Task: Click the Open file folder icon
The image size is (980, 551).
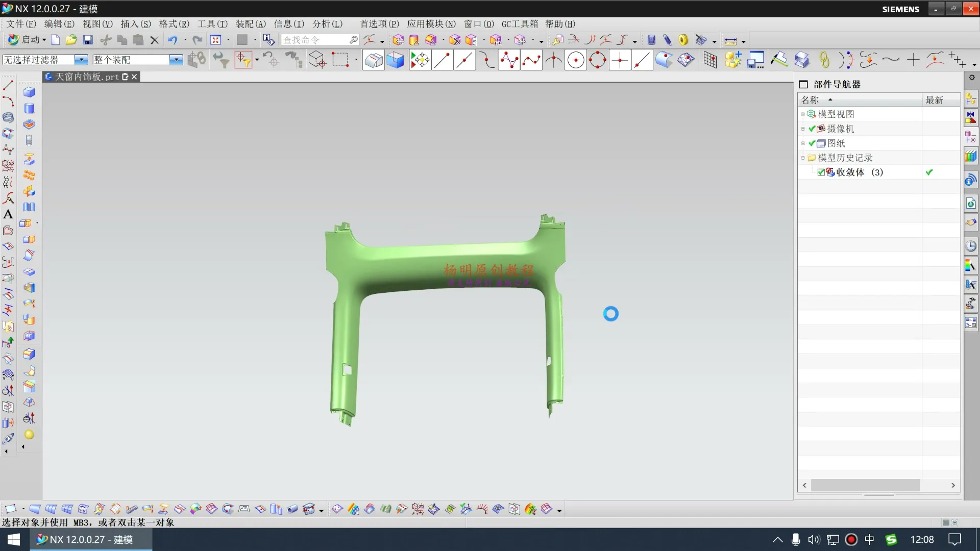Action: [x=71, y=40]
